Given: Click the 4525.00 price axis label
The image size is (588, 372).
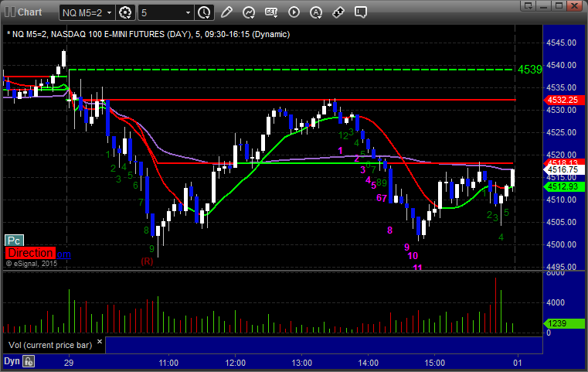Looking at the screenshot, I should click(x=561, y=132).
